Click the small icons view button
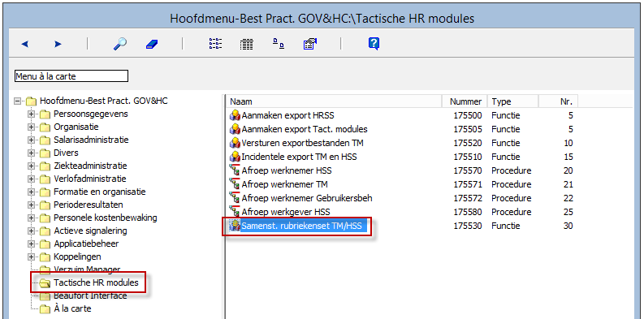This screenshot has height=319, width=644. (279, 44)
